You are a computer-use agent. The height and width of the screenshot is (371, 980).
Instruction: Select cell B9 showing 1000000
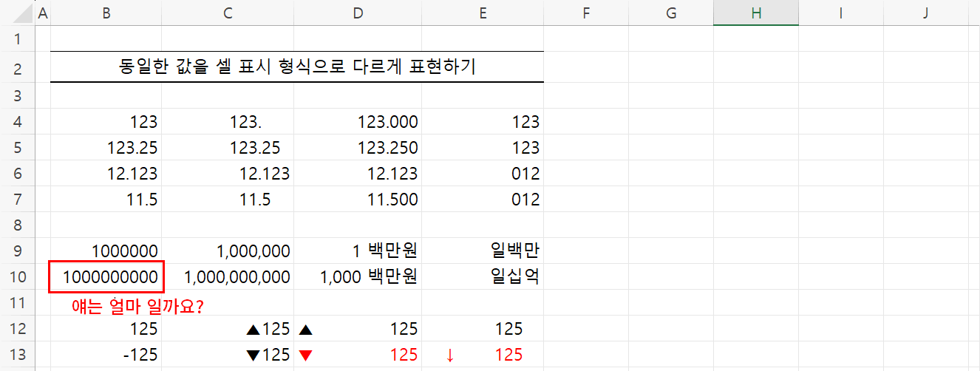click(106, 251)
